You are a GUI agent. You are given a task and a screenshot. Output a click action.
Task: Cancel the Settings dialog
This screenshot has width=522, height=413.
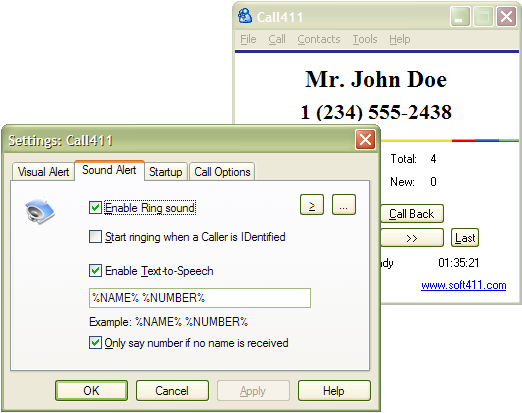point(172,390)
